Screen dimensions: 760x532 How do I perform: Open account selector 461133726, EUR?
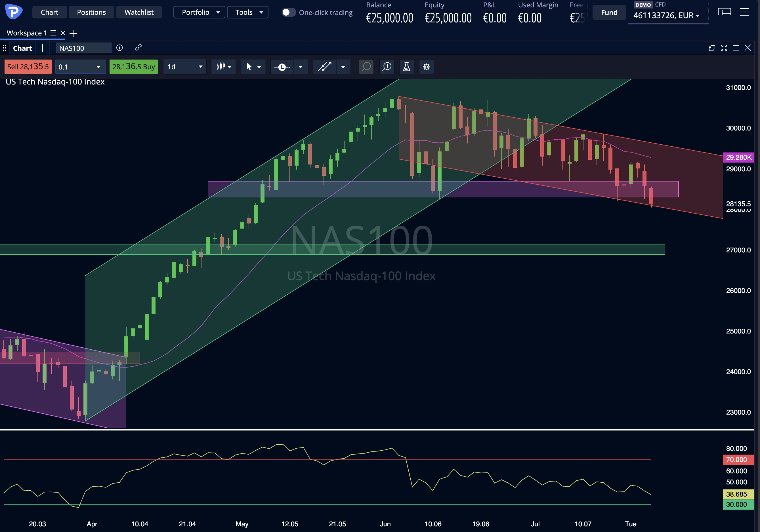[x=666, y=16]
